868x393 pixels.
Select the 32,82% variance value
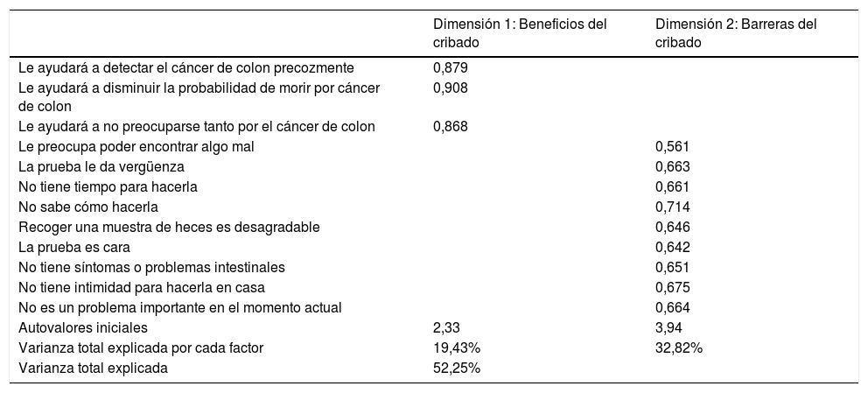[679, 347]
